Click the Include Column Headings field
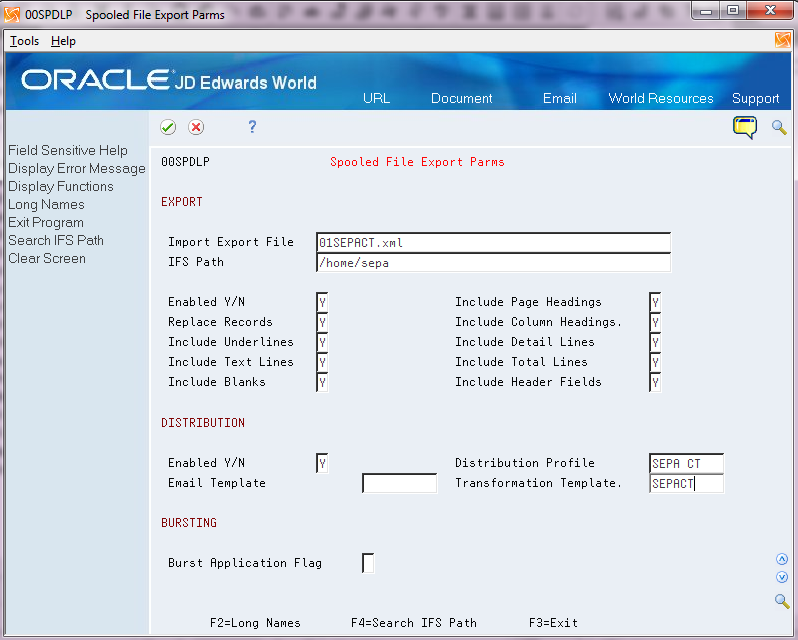 (655, 322)
